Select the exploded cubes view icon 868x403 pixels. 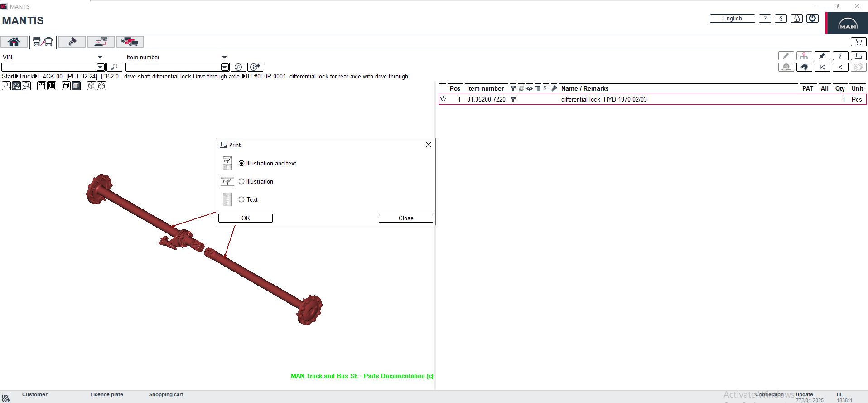click(x=101, y=86)
